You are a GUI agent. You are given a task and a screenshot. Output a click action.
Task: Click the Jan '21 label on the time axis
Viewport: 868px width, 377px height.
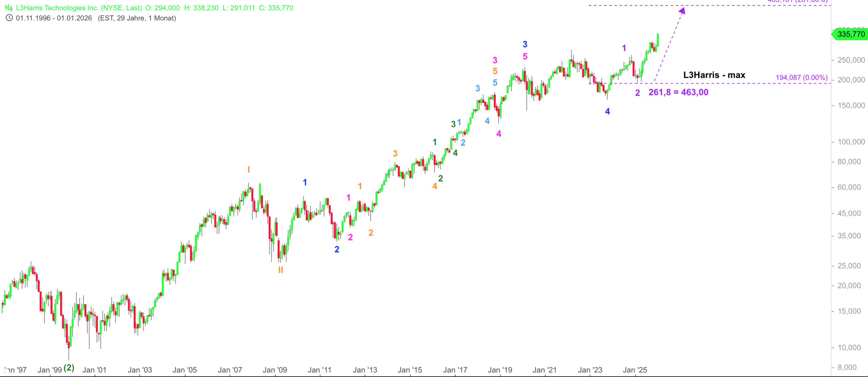pos(544,370)
